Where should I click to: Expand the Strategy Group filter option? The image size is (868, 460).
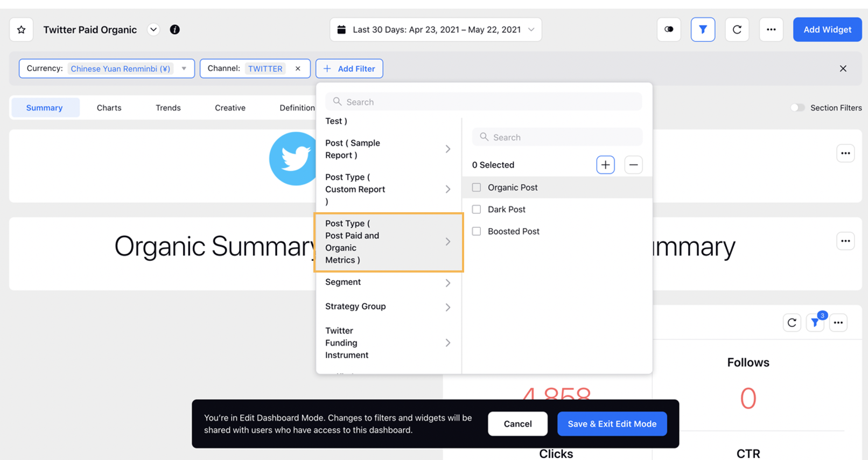[x=388, y=306]
